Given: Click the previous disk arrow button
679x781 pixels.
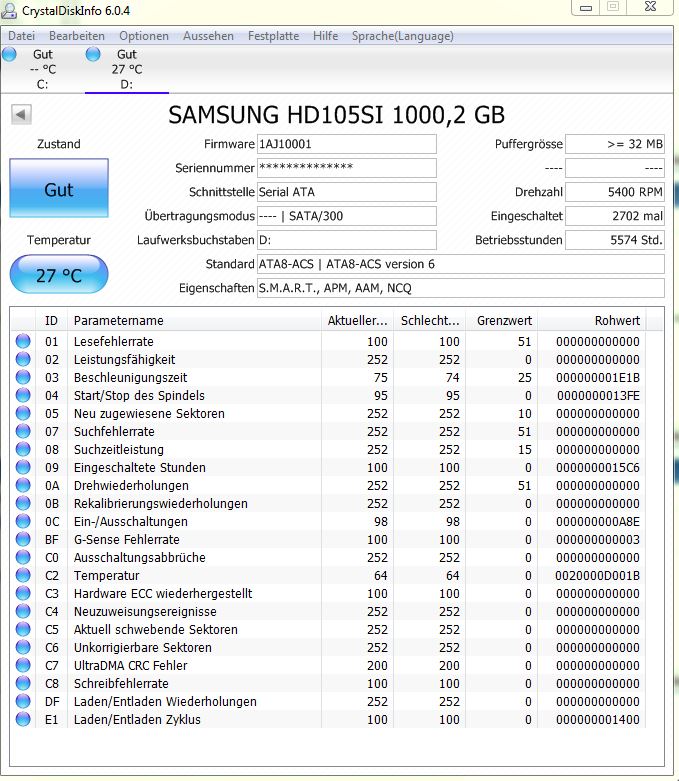Looking at the screenshot, I should click(x=21, y=115).
